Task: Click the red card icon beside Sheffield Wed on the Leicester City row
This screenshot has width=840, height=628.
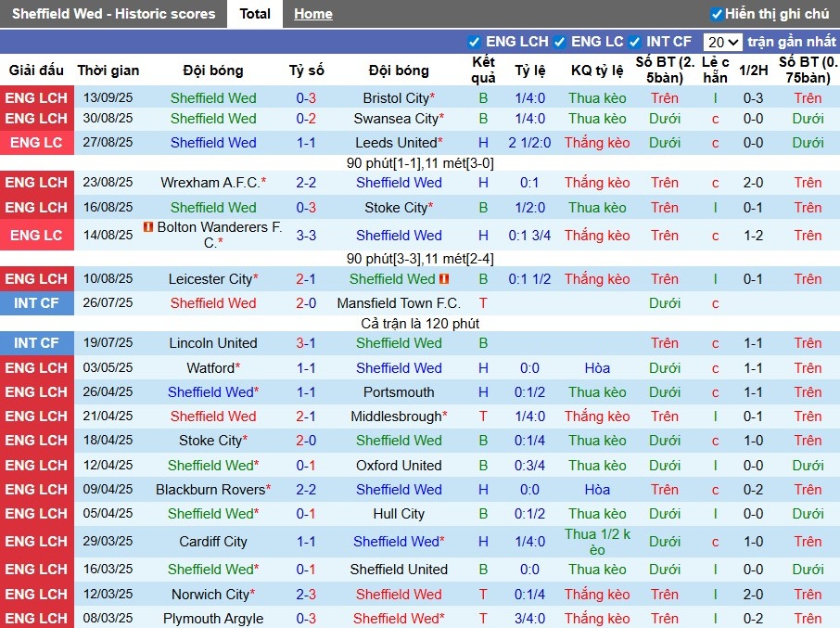Action: (x=445, y=278)
